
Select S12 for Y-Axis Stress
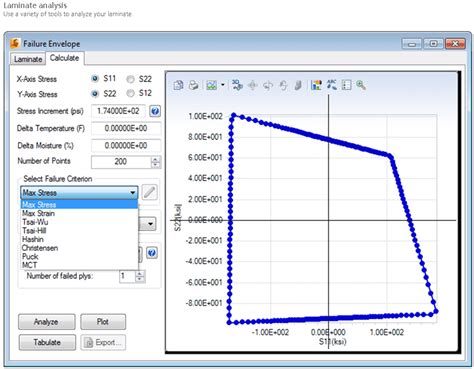click(x=130, y=93)
